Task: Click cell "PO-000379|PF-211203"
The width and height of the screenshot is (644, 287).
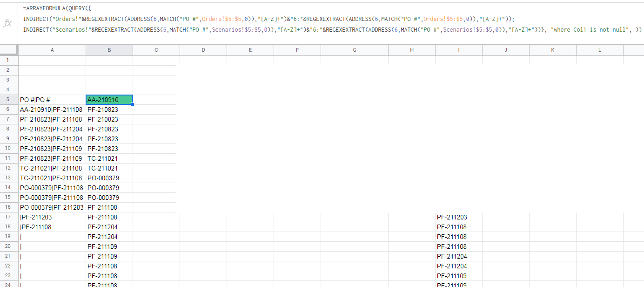Action: pos(52,207)
